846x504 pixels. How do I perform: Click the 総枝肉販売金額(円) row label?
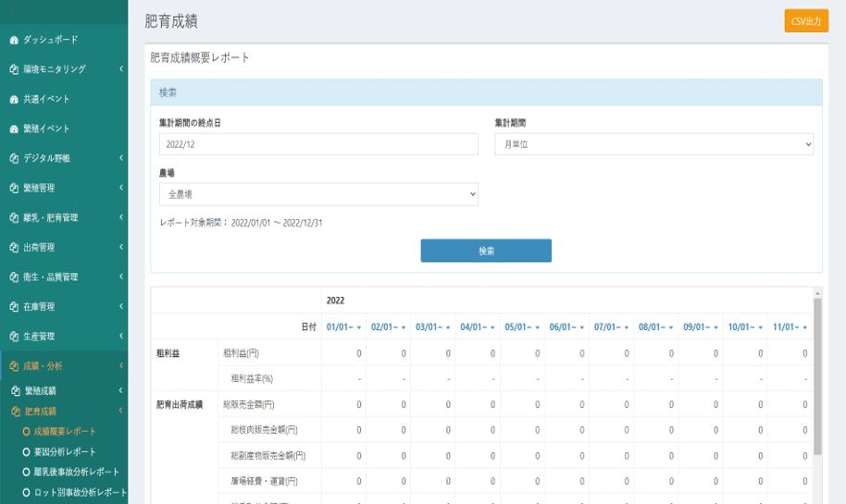[x=265, y=430]
